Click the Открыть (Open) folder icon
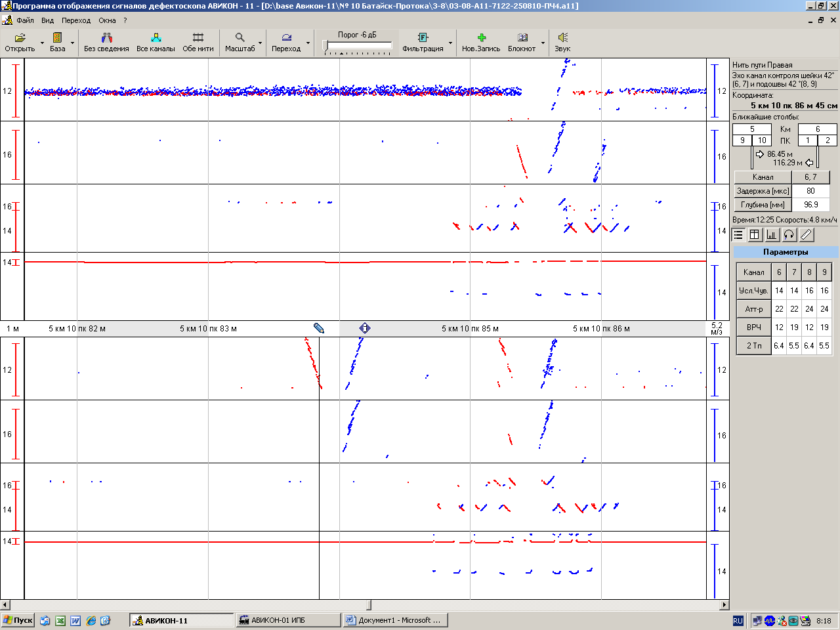 (x=20, y=38)
